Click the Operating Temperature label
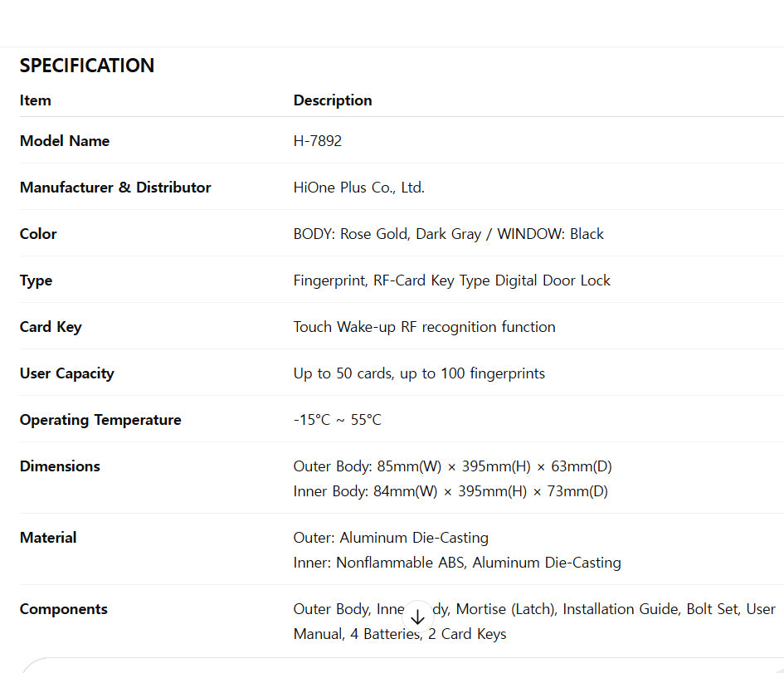 (100, 420)
